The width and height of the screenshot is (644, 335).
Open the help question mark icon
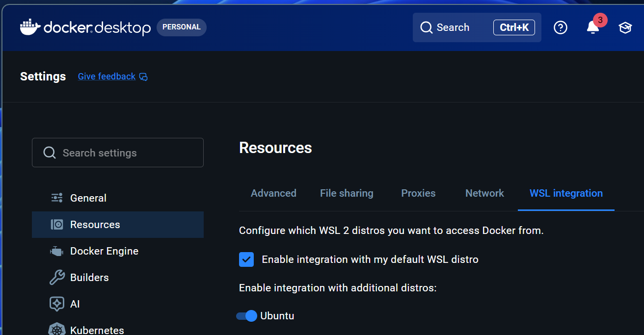[560, 27]
